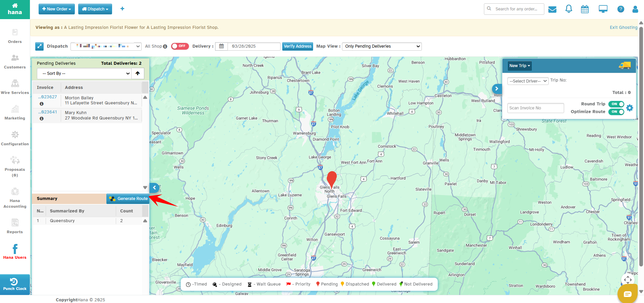Toggle Optimize Route switch
This screenshot has height=303, width=644.
(616, 112)
